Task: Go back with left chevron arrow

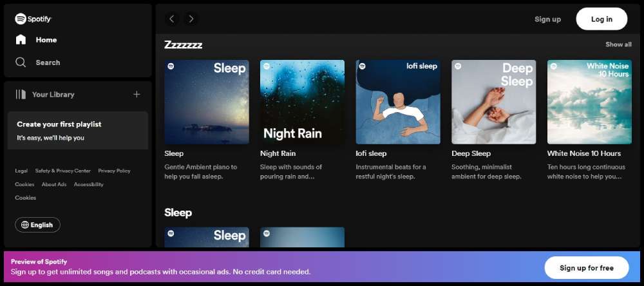Action: click(171, 19)
